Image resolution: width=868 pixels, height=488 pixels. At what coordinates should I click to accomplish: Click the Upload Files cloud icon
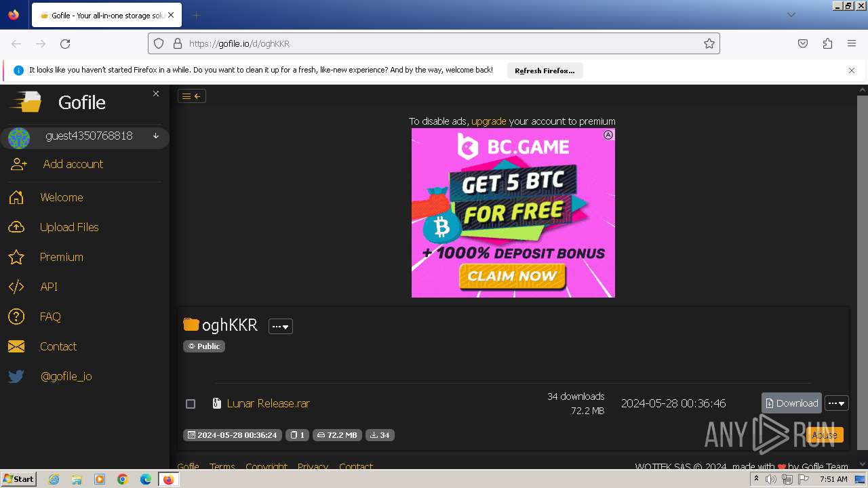16,227
